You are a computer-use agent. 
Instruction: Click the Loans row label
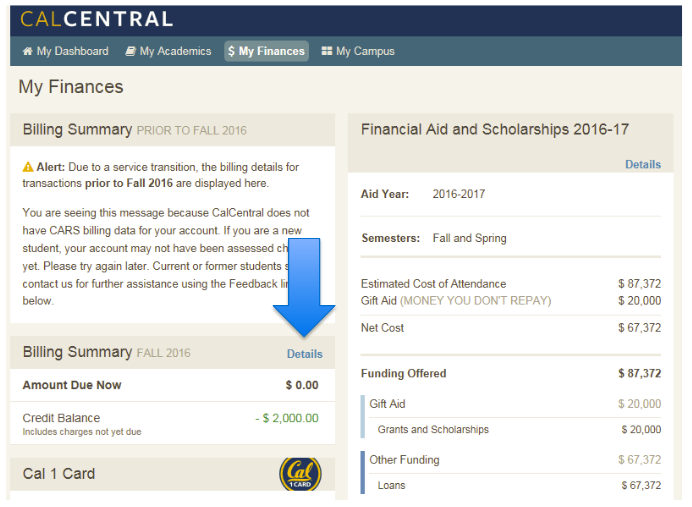pos(391,485)
